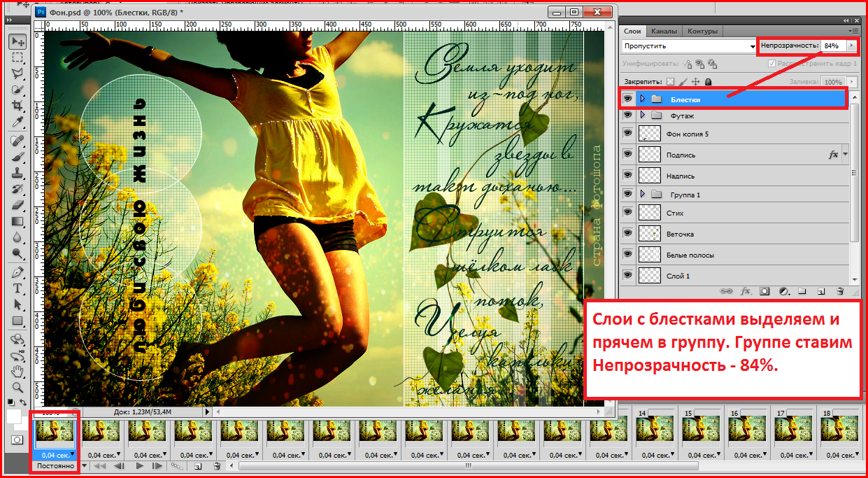
Task: Select the Move tool
Action: (18, 42)
